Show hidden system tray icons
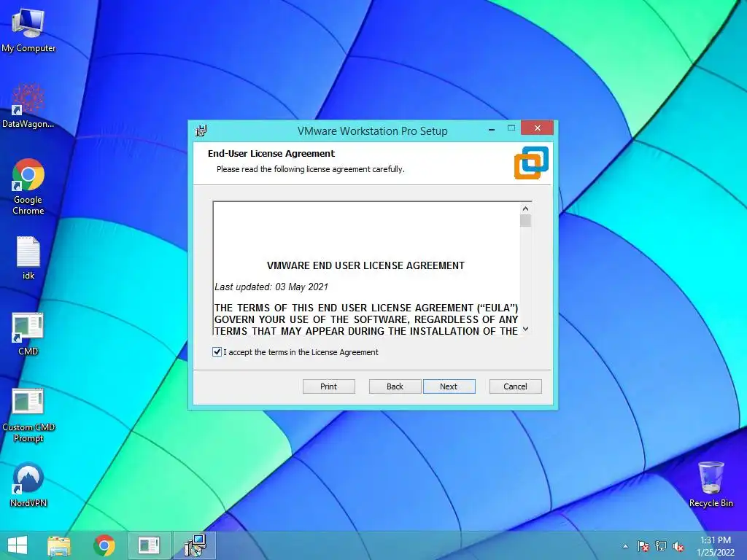Viewport: 747px width, 560px height. (625, 546)
